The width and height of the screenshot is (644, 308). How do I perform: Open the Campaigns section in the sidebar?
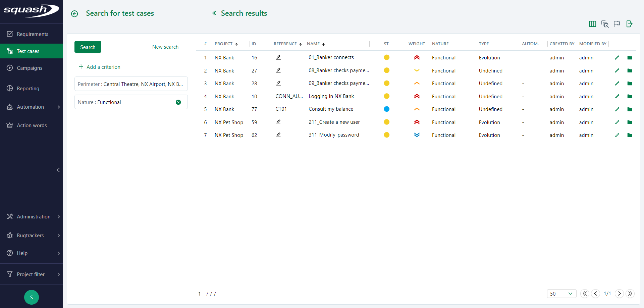29,68
